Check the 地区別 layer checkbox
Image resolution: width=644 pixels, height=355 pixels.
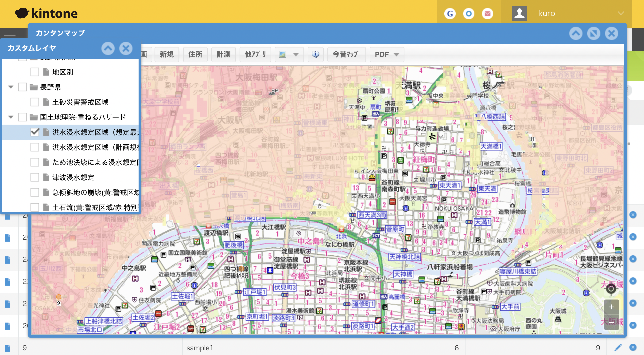[x=35, y=72]
